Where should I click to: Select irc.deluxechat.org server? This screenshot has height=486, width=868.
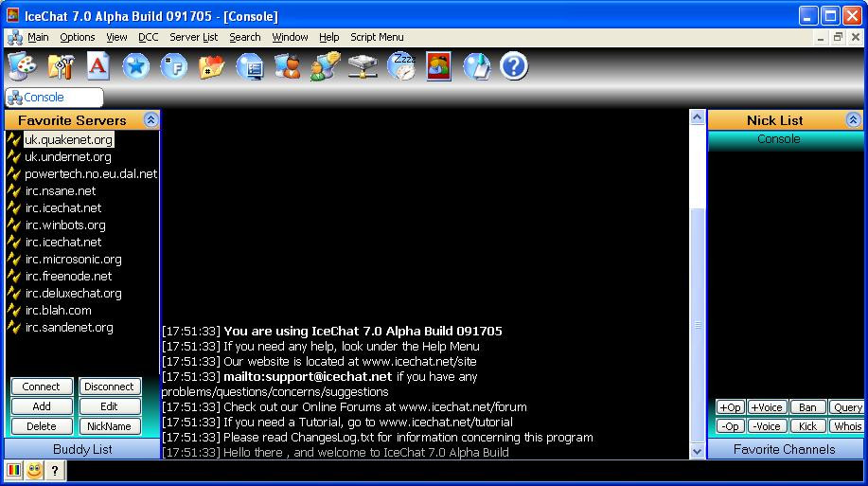[x=73, y=293]
